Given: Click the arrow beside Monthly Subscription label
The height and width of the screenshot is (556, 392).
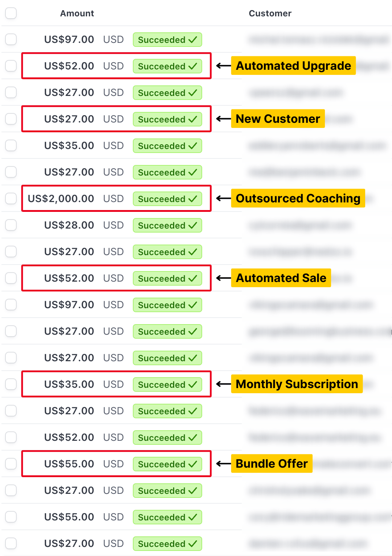Looking at the screenshot, I should click(223, 384).
